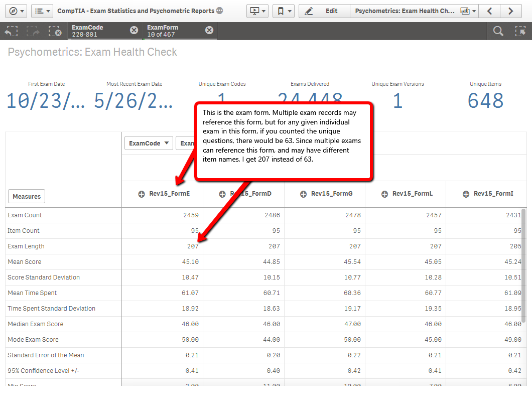The width and height of the screenshot is (532, 420).
Task: Click the First Exam Date value
Action: [46, 101]
